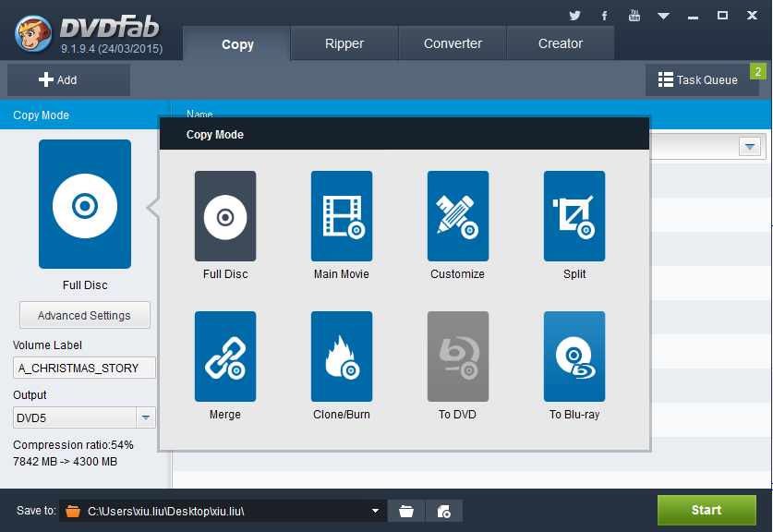Click the Compression ratio:54% text

coord(73,445)
